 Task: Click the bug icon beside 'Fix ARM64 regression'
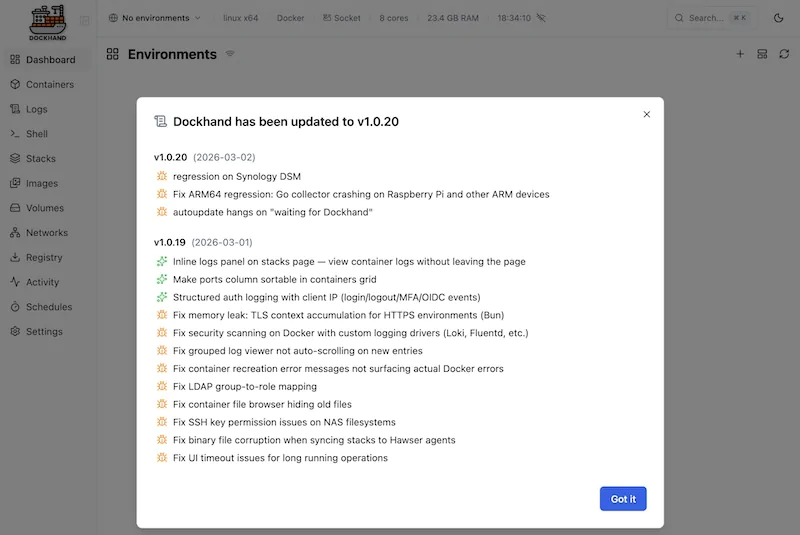pyautogui.click(x=162, y=194)
